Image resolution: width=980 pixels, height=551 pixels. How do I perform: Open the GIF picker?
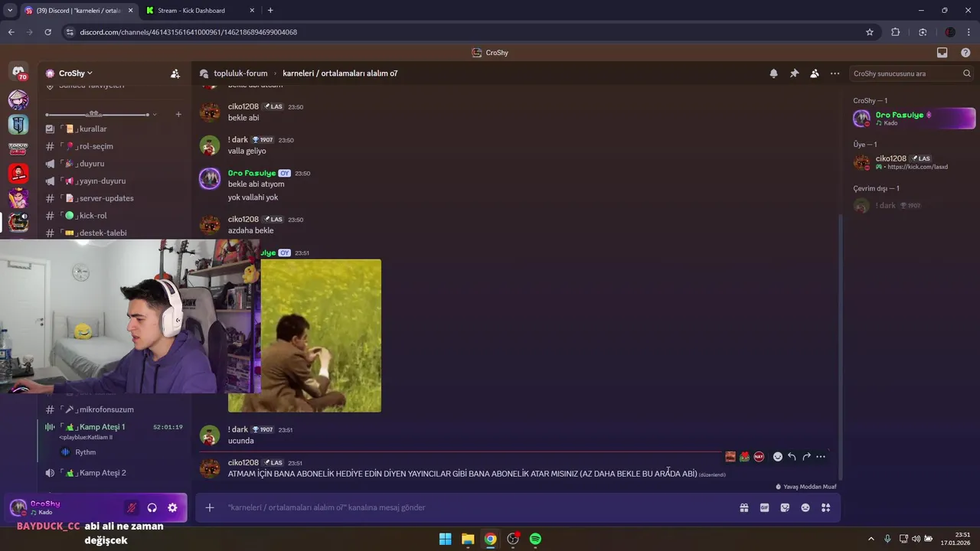click(x=764, y=507)
